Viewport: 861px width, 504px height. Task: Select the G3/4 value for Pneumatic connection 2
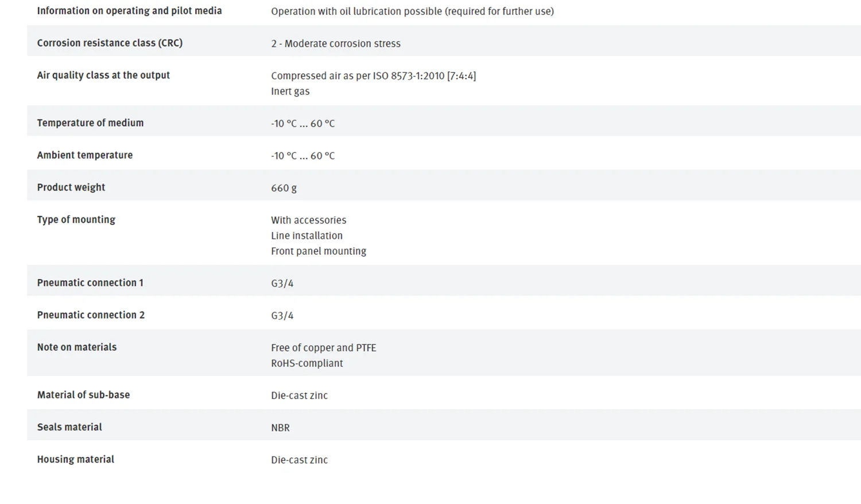click(x=282, y=315)
